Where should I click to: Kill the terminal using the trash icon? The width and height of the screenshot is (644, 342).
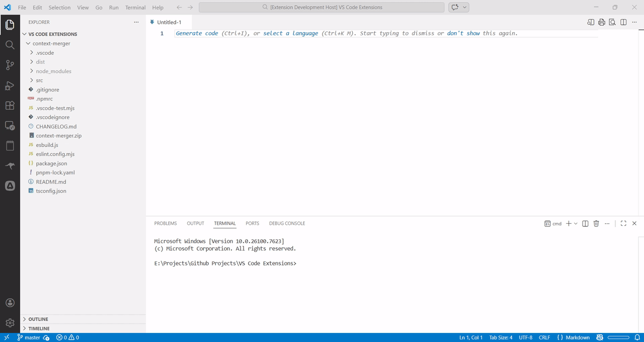(x=596, y=223)
